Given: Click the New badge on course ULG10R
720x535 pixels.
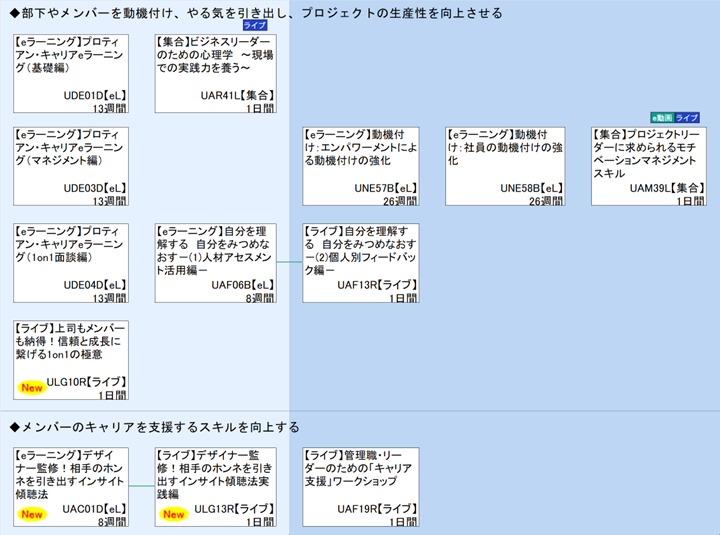Looking at the screenshot, I should [31, 387].
